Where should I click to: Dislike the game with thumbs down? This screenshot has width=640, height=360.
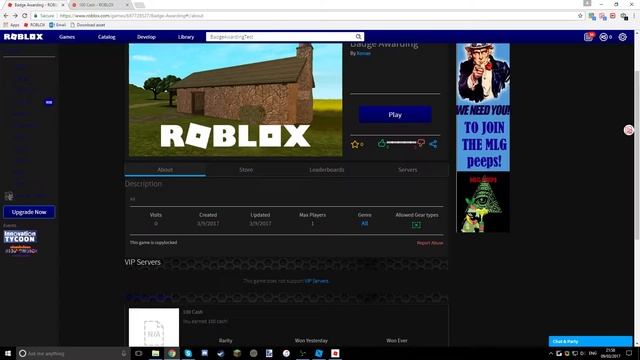point(421,143)
